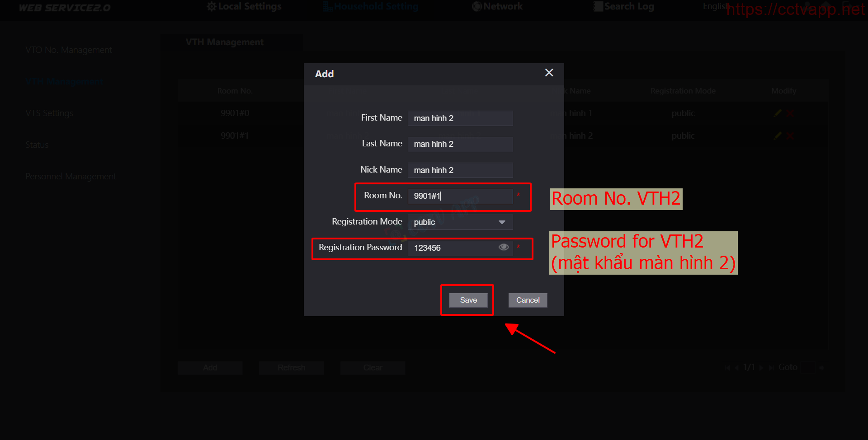Select the Last Name text box
The width and height of the screenshot is (868, 440).
[x=460, y=144]
